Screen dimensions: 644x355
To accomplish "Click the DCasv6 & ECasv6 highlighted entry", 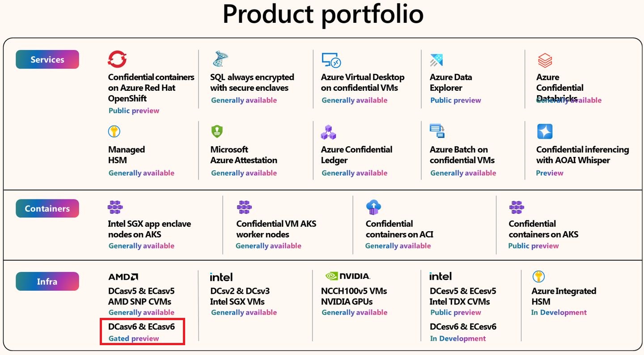I will pos(142,332).
